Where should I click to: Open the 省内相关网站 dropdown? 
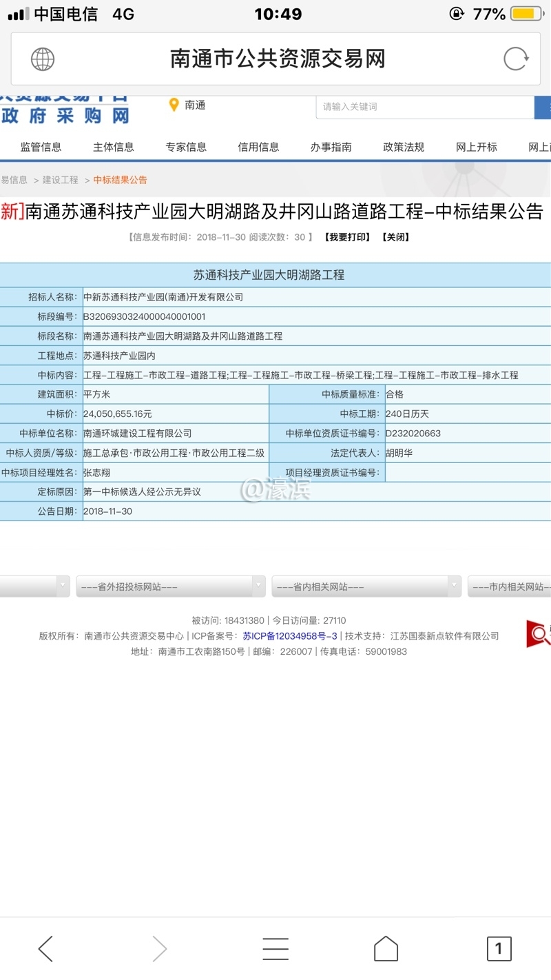(366, 586)
